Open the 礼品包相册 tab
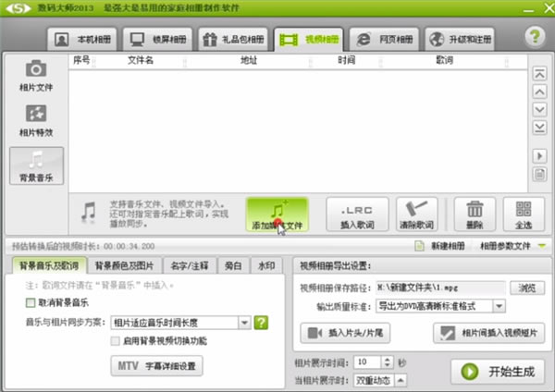 pos(233,39)
